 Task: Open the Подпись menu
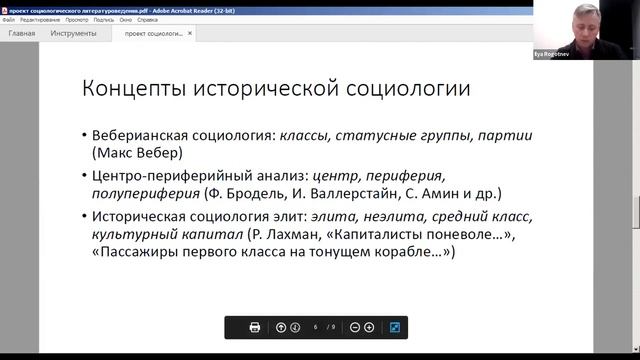(x=104, y=20)
